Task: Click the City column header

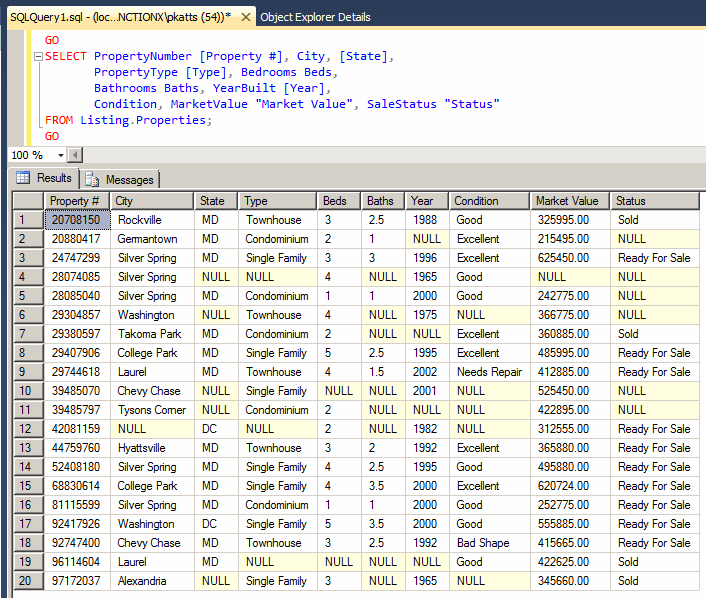Action: (x=152, y=201)
